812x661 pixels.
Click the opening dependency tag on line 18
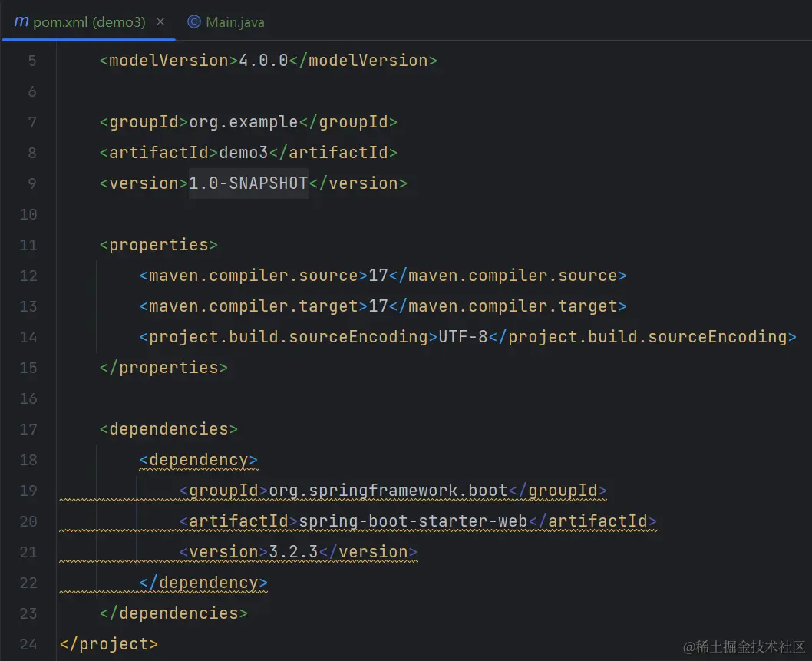pos(198,460)
